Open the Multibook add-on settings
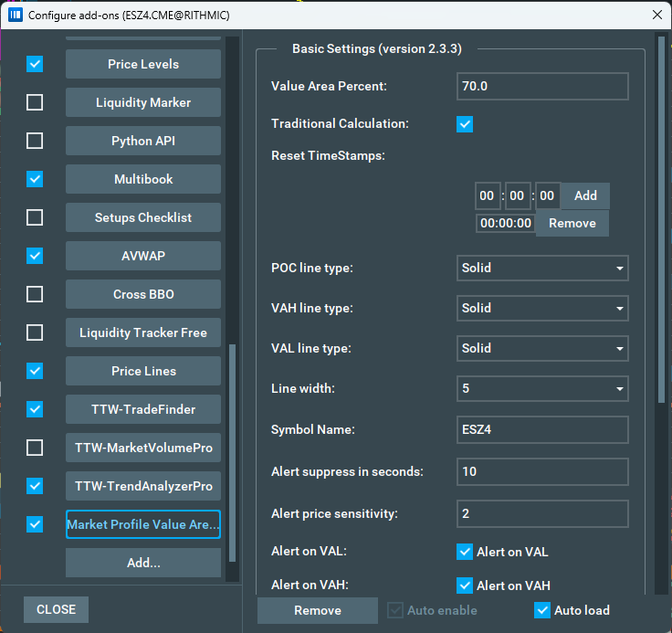Screen dimensions: 672x633 (x=143, y=179)
